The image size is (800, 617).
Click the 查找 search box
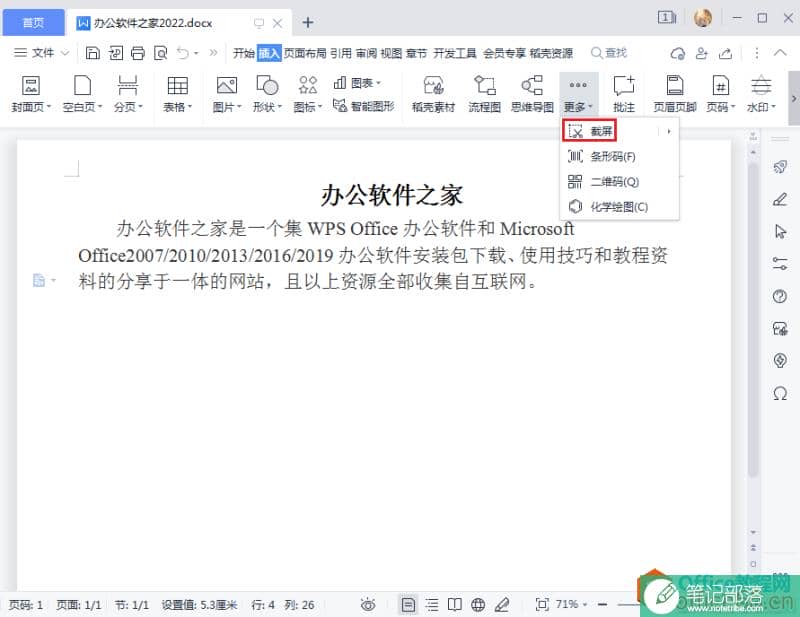point(609,53)
